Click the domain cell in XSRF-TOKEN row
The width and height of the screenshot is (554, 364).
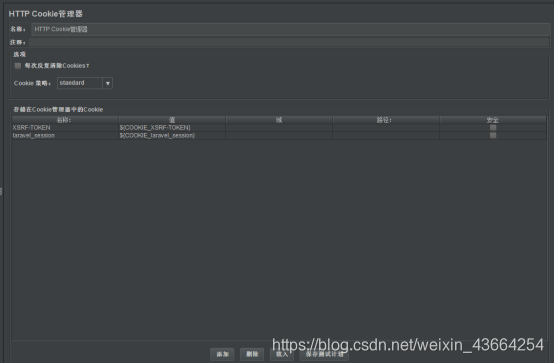(279, 128)
